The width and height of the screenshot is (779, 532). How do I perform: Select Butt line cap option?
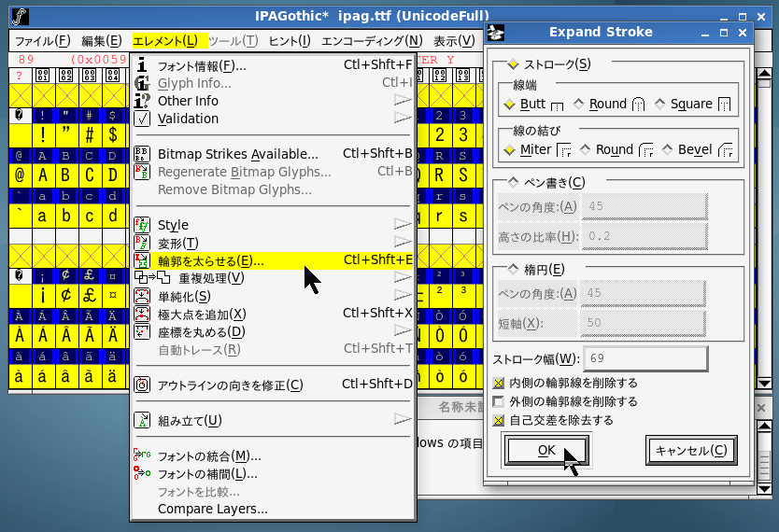pyautogui.click(x=509, y=105)
